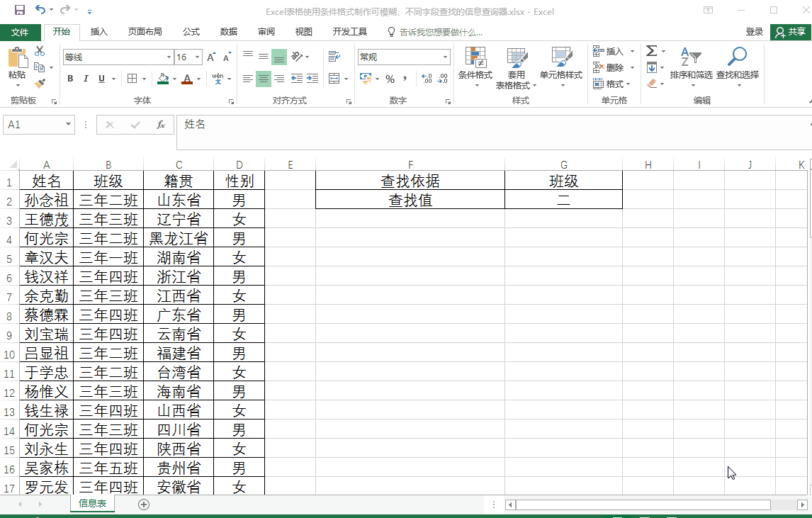812x518 pixels.
Task: Toggle Underline formatting
Action: [101, 79]
